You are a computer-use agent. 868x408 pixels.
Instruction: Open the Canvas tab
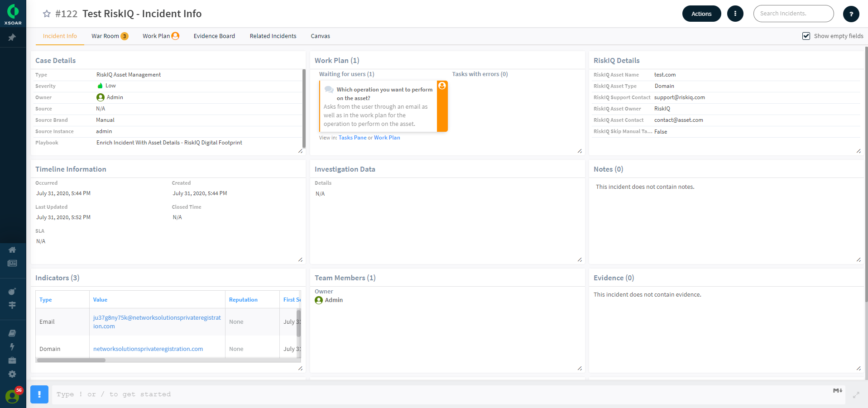[x=320, y=36]
